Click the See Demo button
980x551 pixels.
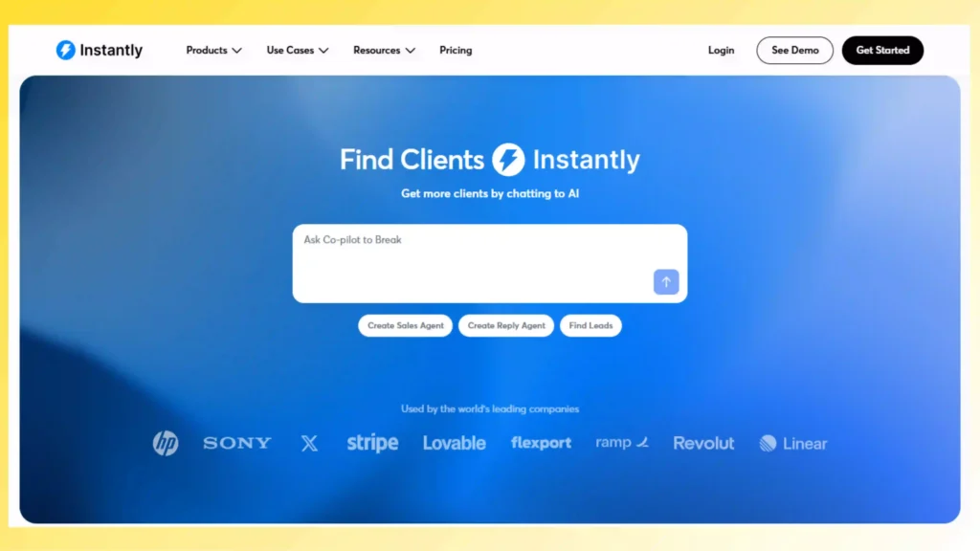click(794, 50)
